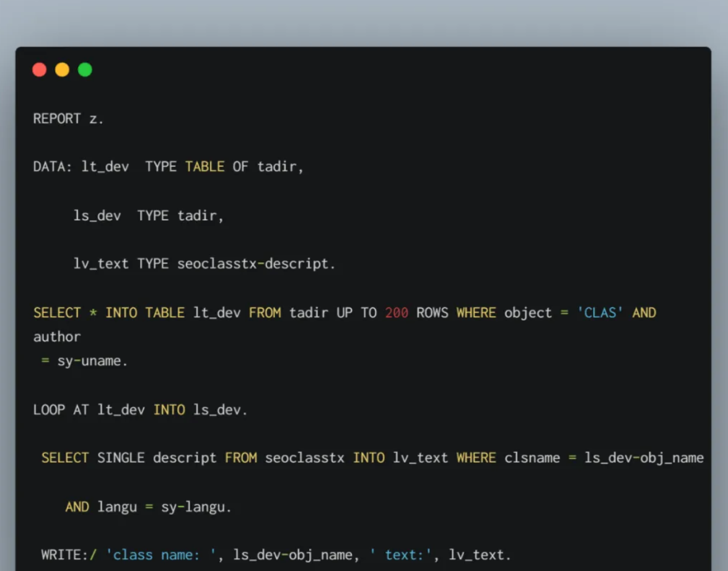Click the DATA: declaration keyword
The height and width of the screenshot is (571, 728).
click(x=53, y=167)
